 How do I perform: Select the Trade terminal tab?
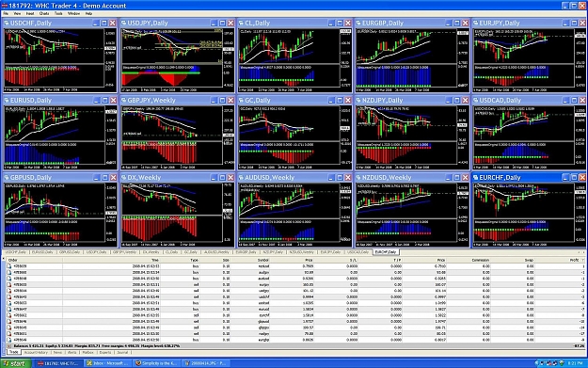pyautogui.click(x=14, y=352)
